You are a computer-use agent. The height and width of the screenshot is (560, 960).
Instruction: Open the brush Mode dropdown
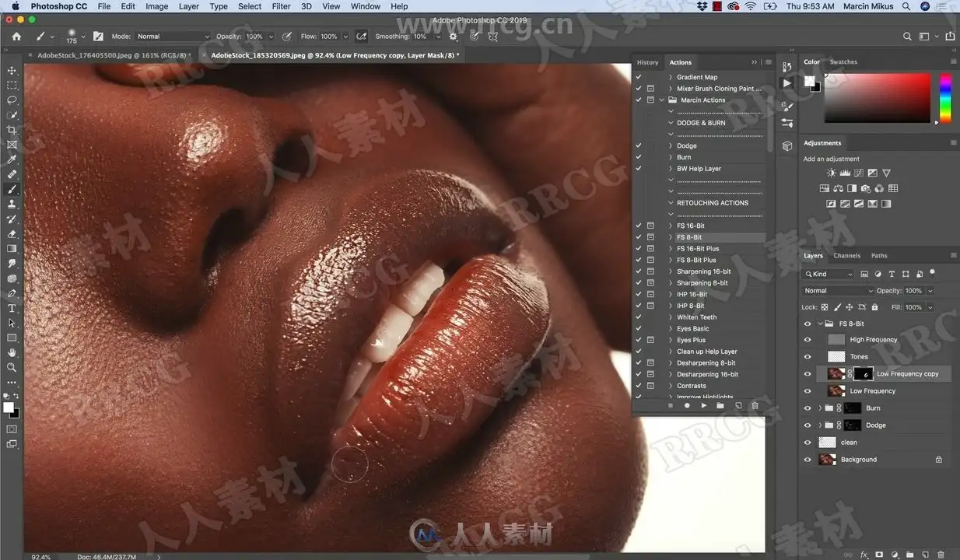(173, 37)
